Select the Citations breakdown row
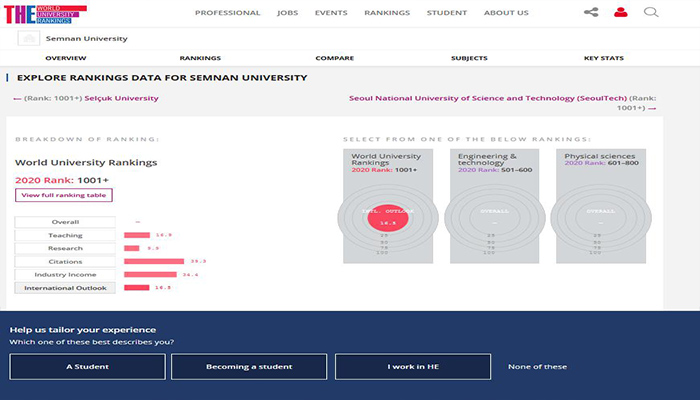The height and width of the screenshot is (400, 700). 65,262
